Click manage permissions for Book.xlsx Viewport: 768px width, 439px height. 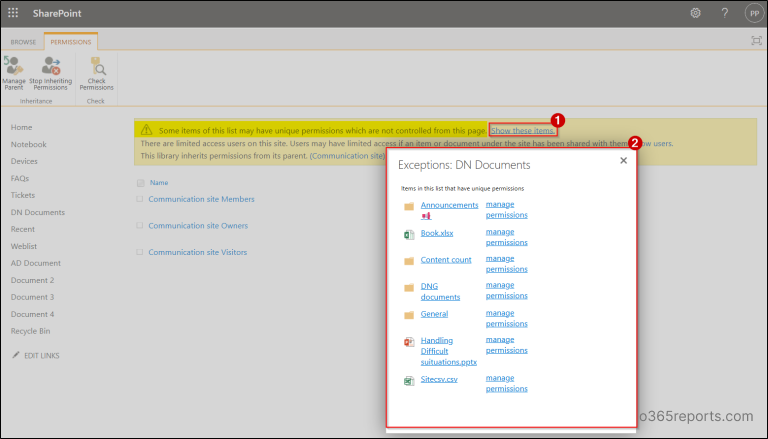(506, 237)
